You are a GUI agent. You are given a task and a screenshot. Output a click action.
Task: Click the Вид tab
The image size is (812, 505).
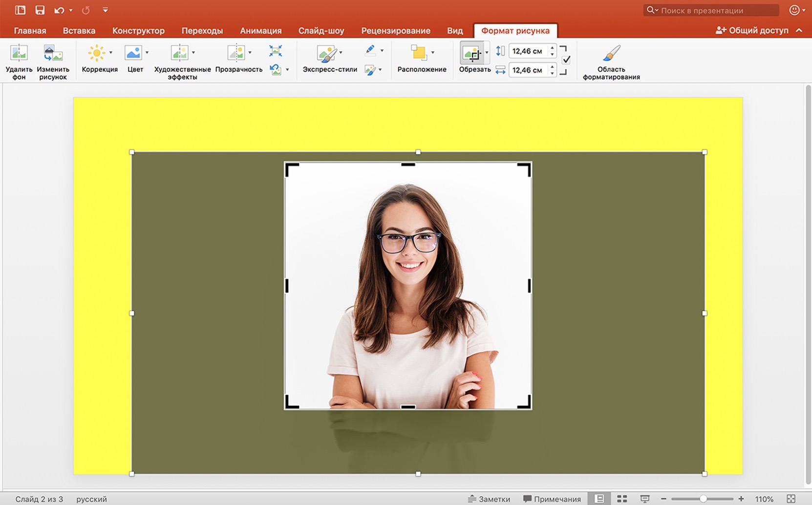[455, 30]
